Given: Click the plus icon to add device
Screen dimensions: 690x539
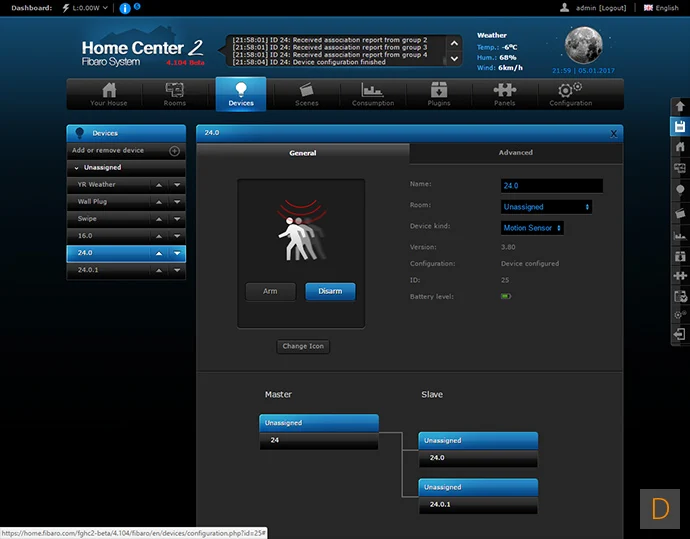Looking at the screenshot, I should 174,151.
